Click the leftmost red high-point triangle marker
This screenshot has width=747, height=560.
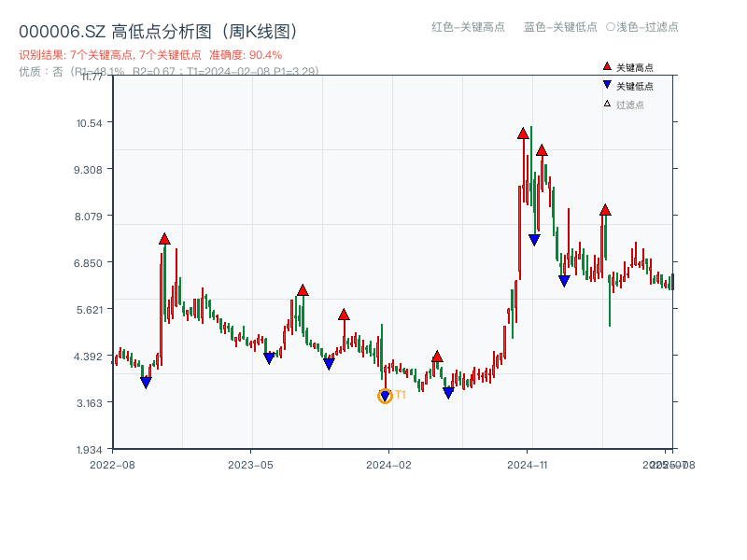point(164,239)
